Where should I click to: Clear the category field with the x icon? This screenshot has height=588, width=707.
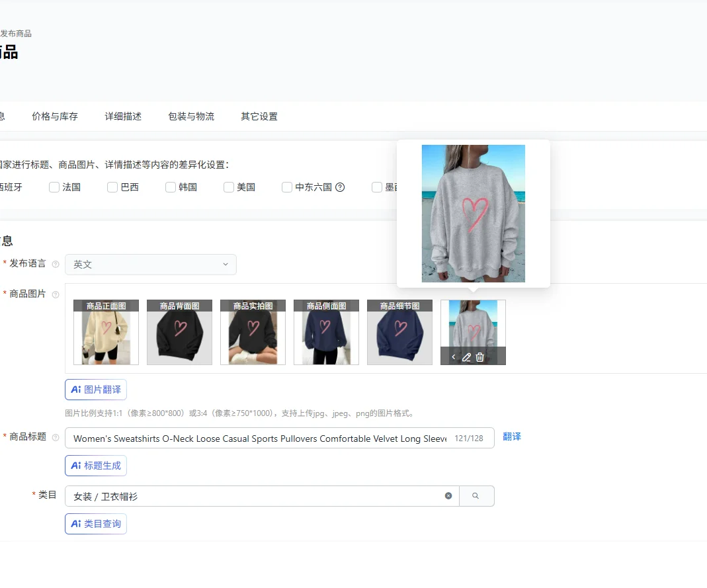pos(448,495)
